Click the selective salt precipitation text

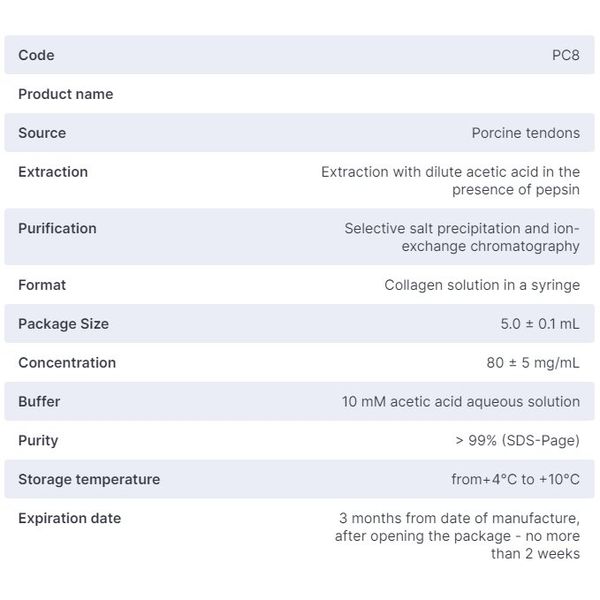[462, 237]
